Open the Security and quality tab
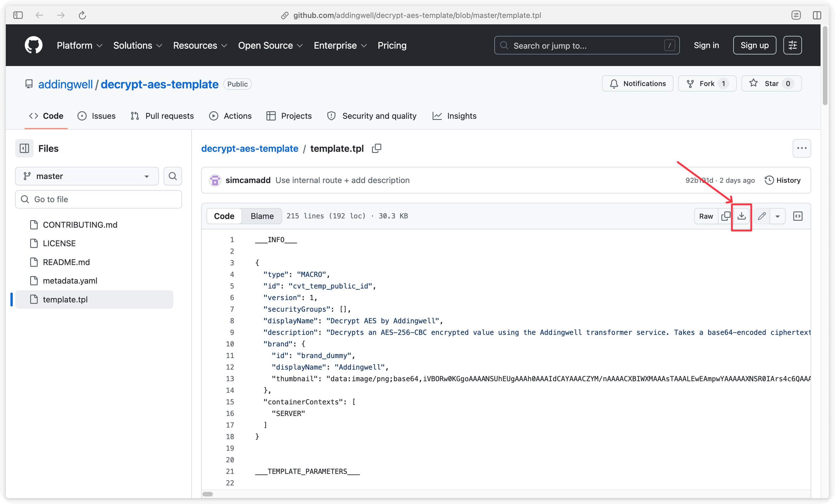This screenshot has width=835, height=504. point(372,116)
